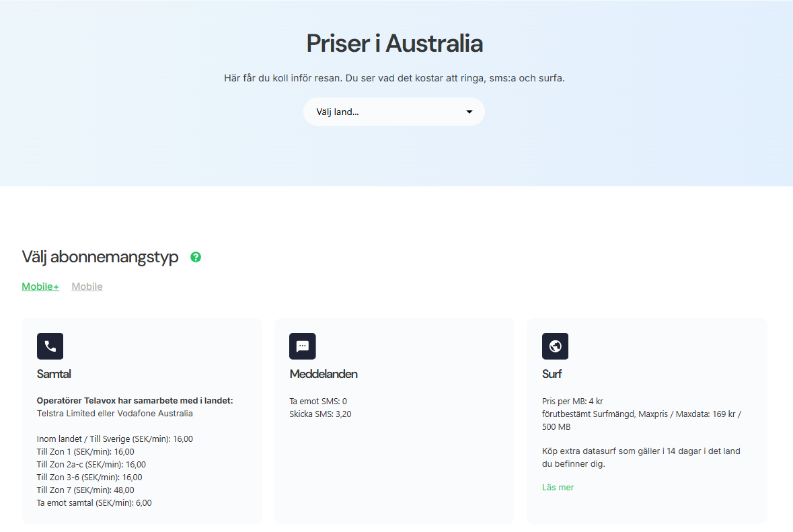Click the "Ta emot samtal" price line
The width and height of the screenshot is (793, 532).
point(94,502)
